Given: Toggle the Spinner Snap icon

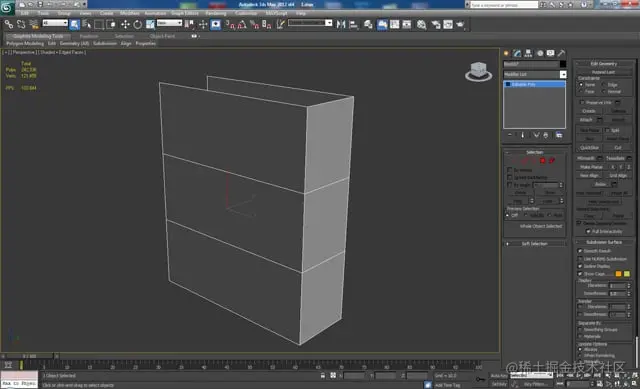Looking at the screenshot, I should pyautogui.click(x=267, y=24).
